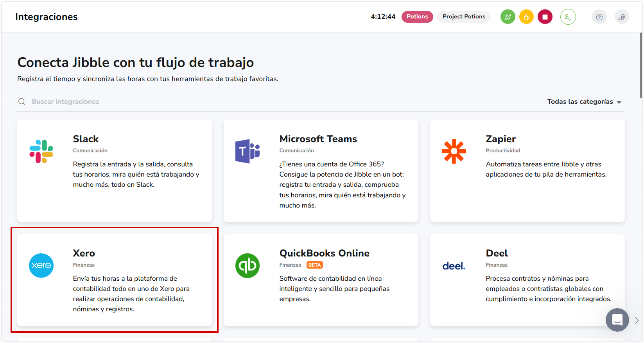Click the QuickBooks logo
This screenshot has width=644, height=343.
[x=248, y=265]
